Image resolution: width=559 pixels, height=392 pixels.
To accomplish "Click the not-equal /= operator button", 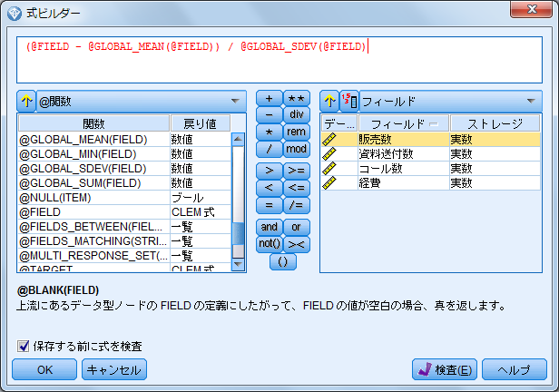I will click(x=297, y=205).
